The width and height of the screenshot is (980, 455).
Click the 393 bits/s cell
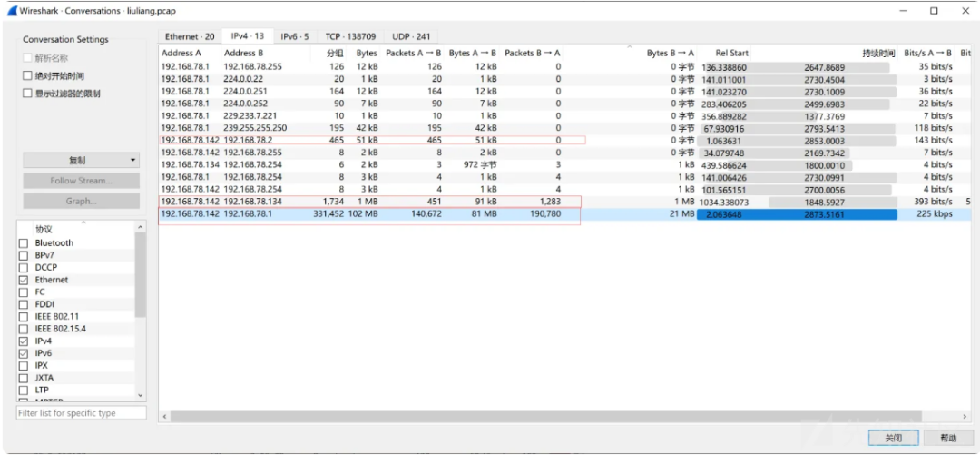[934, 202]
